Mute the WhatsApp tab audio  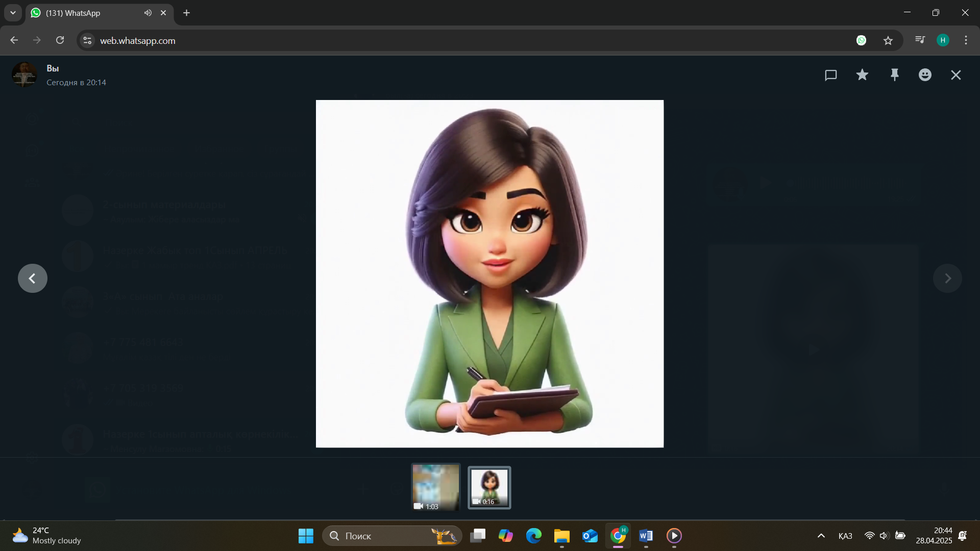point(148,13)
